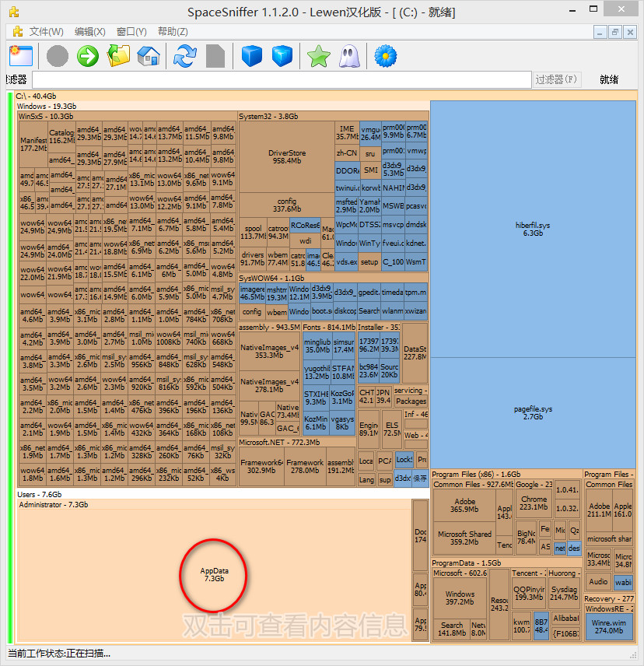Screen dimensions: 644x666
Task: Select the AppData 7.3Gb block
Action: click(x=213, y=575)
